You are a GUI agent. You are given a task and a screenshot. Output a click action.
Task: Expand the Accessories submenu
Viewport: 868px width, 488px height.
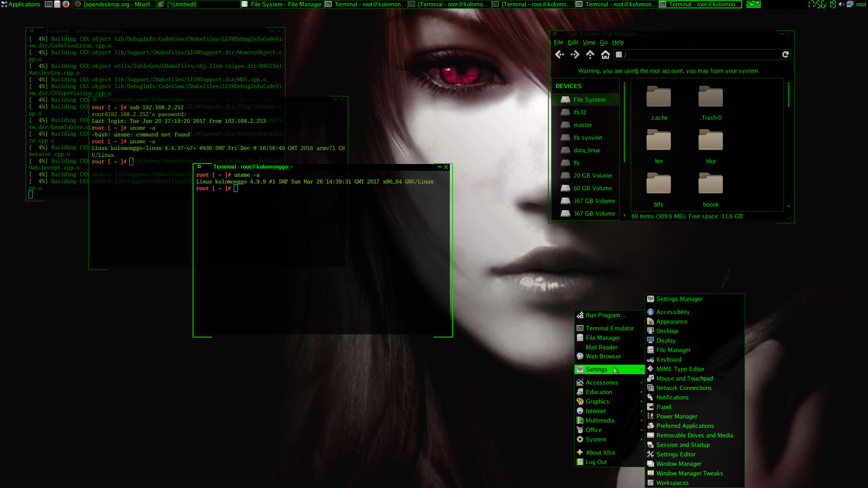[x=601, y=382]
